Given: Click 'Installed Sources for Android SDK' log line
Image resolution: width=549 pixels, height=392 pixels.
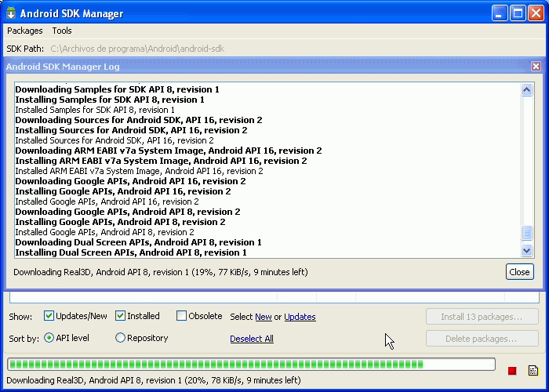Looking at the screenshot, I should [115, 140].
